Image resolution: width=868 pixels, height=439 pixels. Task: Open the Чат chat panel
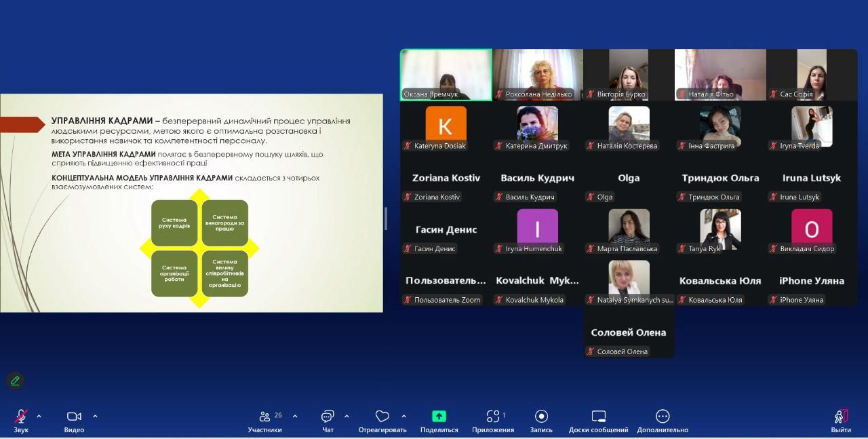328,417
